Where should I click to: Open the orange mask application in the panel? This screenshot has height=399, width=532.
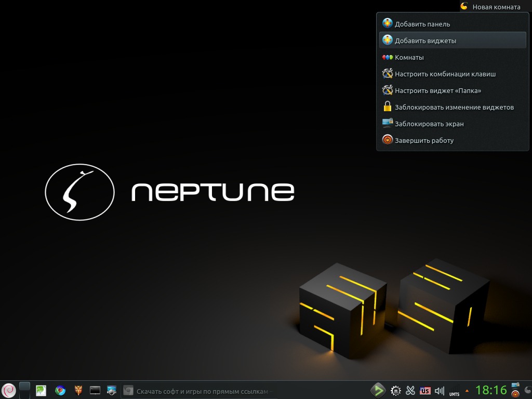point(78,391)
